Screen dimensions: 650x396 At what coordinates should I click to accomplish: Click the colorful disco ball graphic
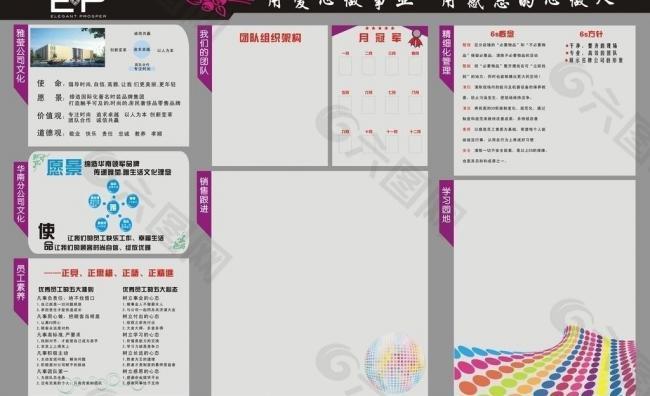(394, 362)
